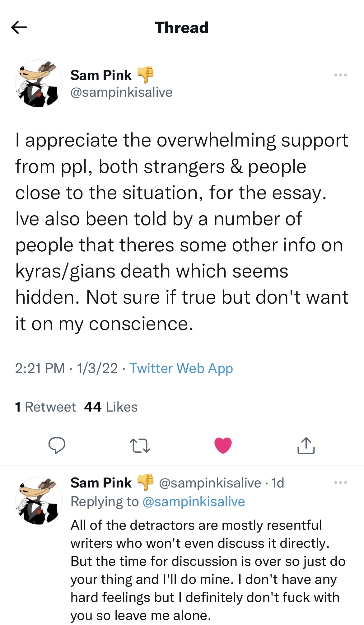Open more options on reply tweet
The image size is (364, 625).
340,483
